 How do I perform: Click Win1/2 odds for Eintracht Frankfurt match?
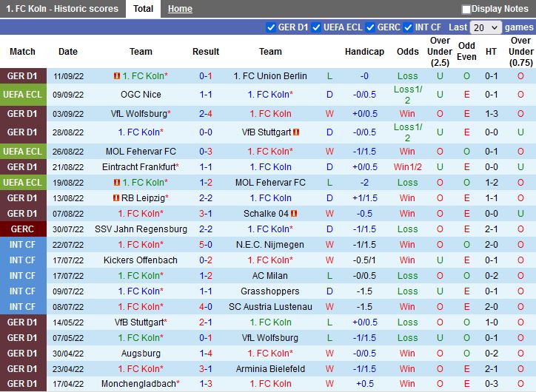(x=407, y=167)
